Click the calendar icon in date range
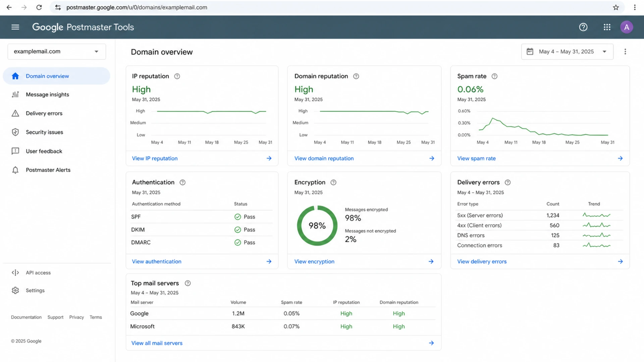The image size is (644, 362). pos(530,52)
